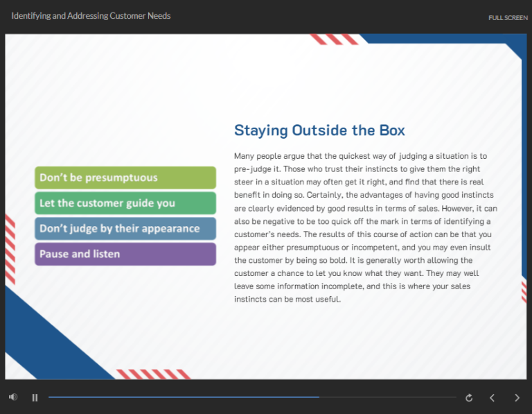The image size is (532, 414).
Task: Pause the slide playback
Action: [35, 397]
